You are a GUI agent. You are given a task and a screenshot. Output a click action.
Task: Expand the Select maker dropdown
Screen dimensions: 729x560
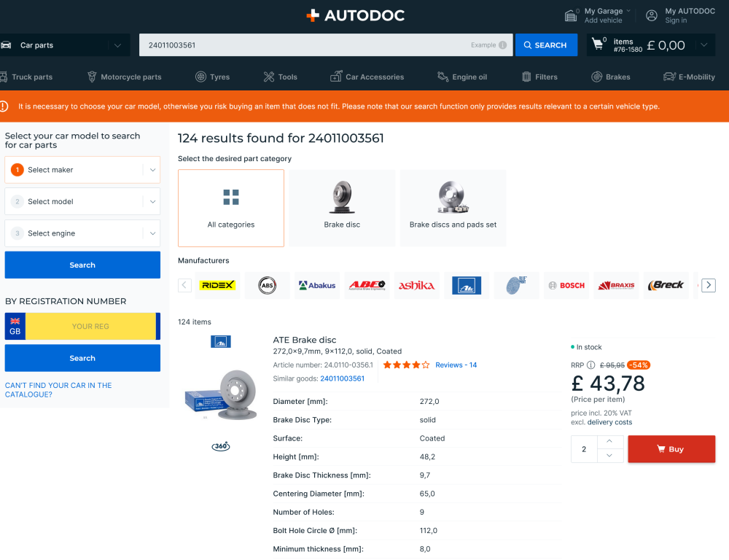pyautogui.click(x=83, y=170)
